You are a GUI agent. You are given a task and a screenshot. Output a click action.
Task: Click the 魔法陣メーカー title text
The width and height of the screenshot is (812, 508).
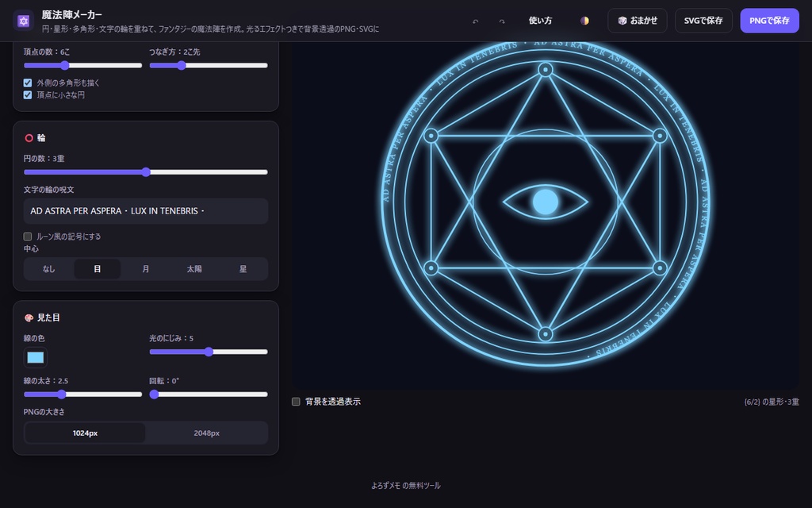point(72,15)
